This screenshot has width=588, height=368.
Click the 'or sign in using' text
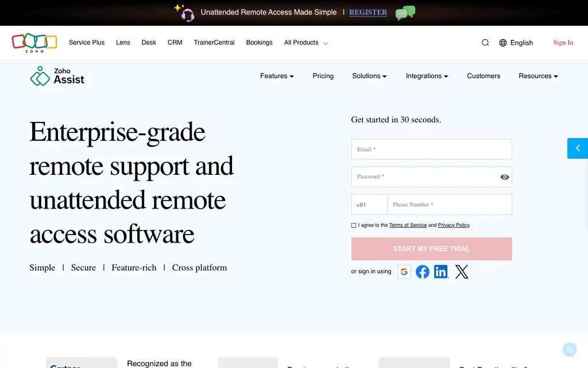371,271
